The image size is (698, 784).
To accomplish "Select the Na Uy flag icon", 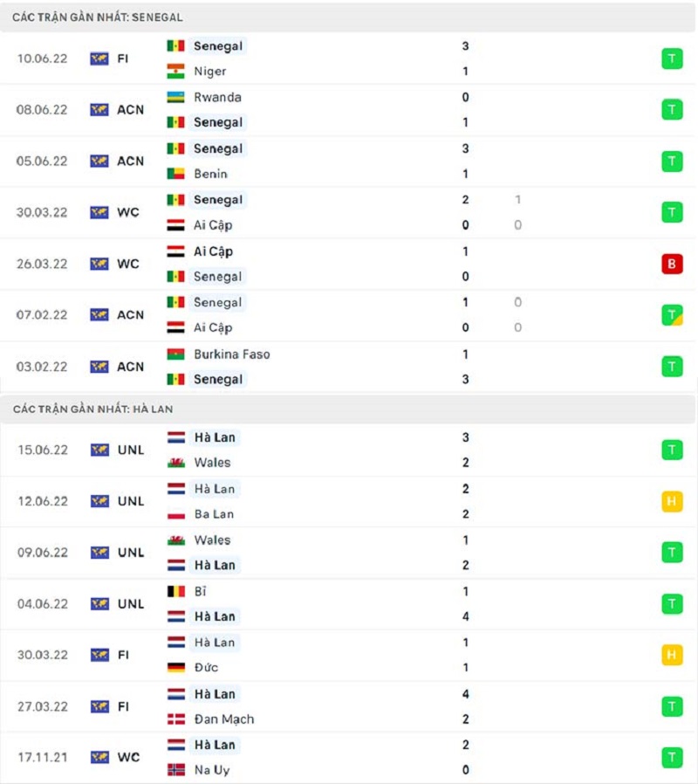I will [177, 771].
